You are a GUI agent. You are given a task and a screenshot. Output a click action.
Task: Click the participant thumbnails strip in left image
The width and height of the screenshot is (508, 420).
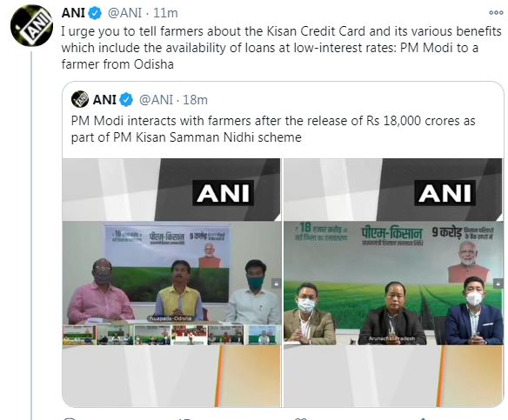click(x=170, y=335)
